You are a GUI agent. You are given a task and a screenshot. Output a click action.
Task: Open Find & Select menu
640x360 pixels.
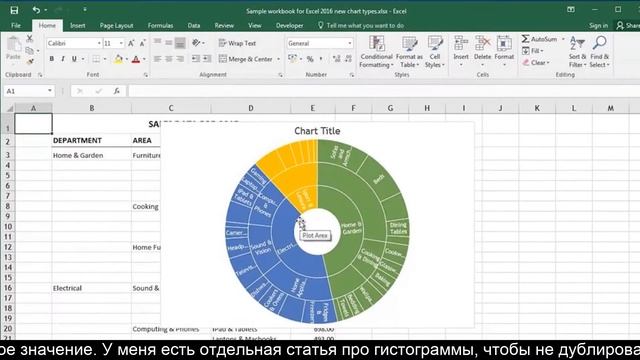pyautogui.click(x=599, y=52)
